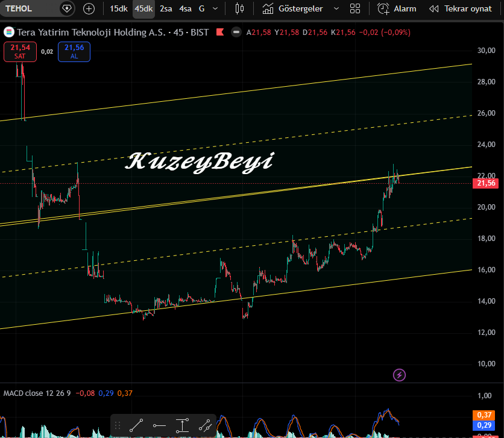The height and width of the screenshot is (438, 504).
Task: Click the Tera Yatirim symbol logo icon
Action: (x=8, y=32)
